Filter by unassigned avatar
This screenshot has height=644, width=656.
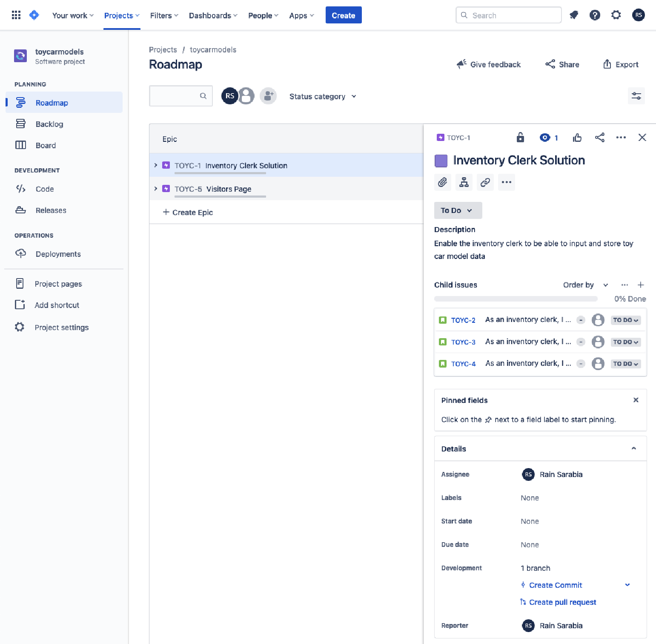(x=247, y=96)
